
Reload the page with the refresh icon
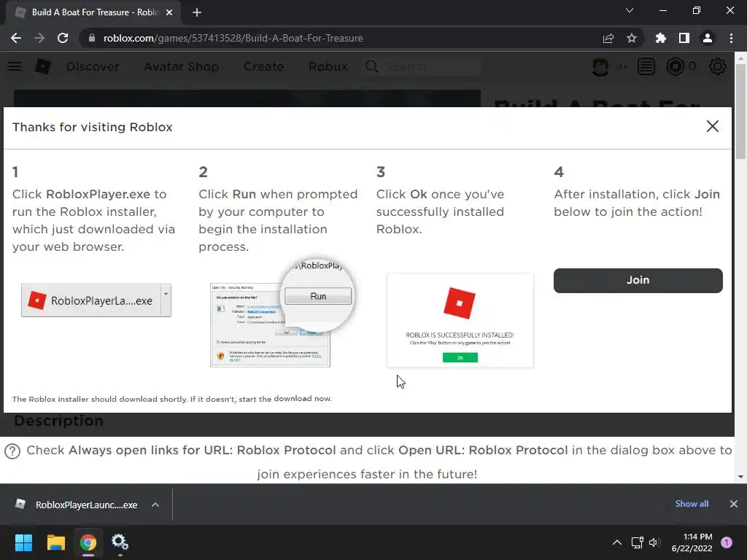[63, 38]
